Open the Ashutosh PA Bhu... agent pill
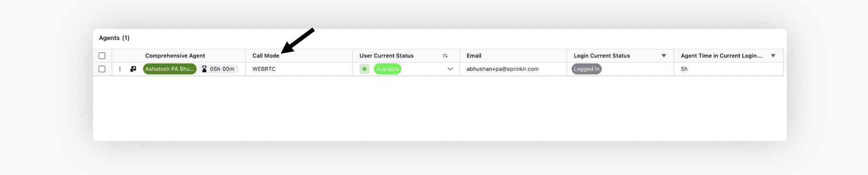Viewport: 868px width, 175px height. point(170,69)
